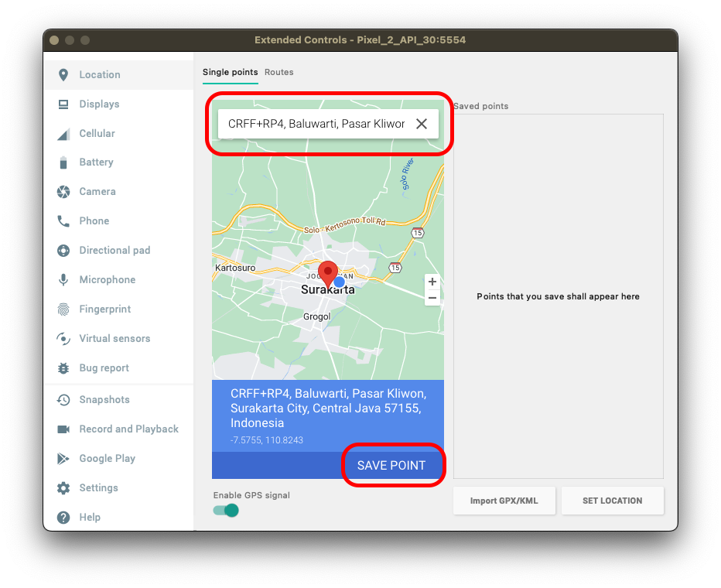Open the Directional pad icon
The image size is (721, 588).
[63, 251]
